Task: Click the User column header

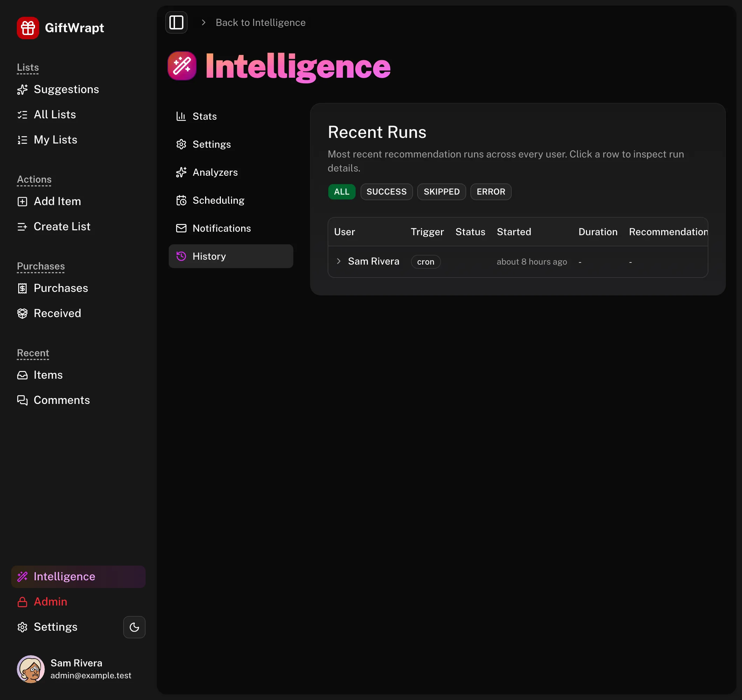Action: click(344, 232)
